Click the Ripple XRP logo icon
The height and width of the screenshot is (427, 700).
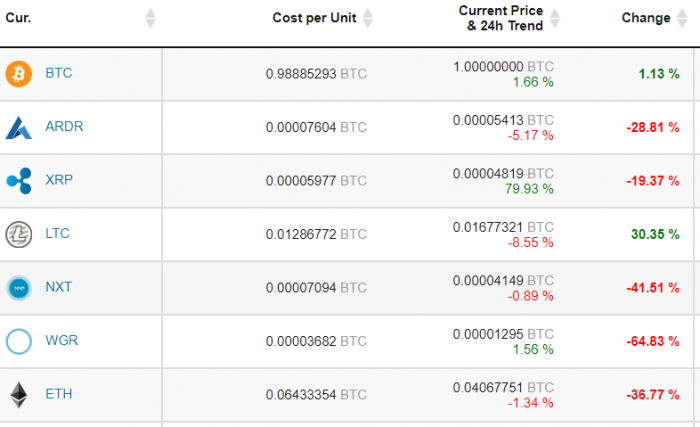19,181
